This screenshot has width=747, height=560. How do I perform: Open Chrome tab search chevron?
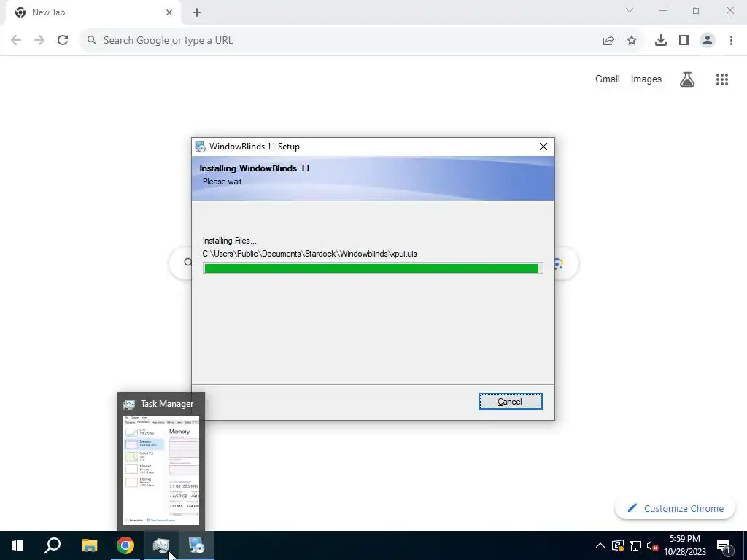[x=630, y=10]
